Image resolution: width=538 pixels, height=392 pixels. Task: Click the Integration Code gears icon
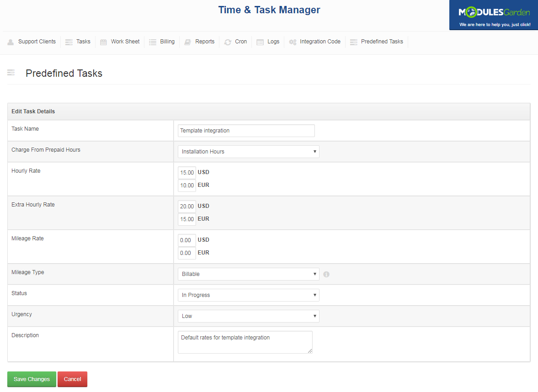(x=292, y=42)
